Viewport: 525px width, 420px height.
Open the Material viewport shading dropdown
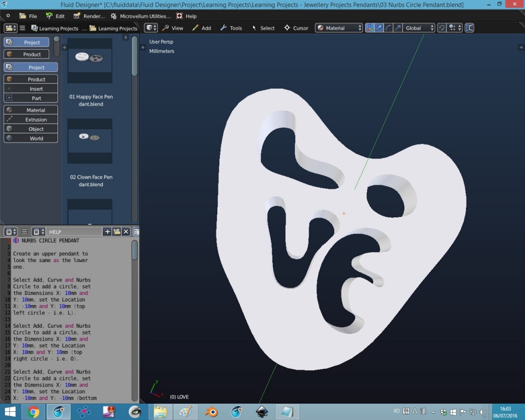point(338,28)
